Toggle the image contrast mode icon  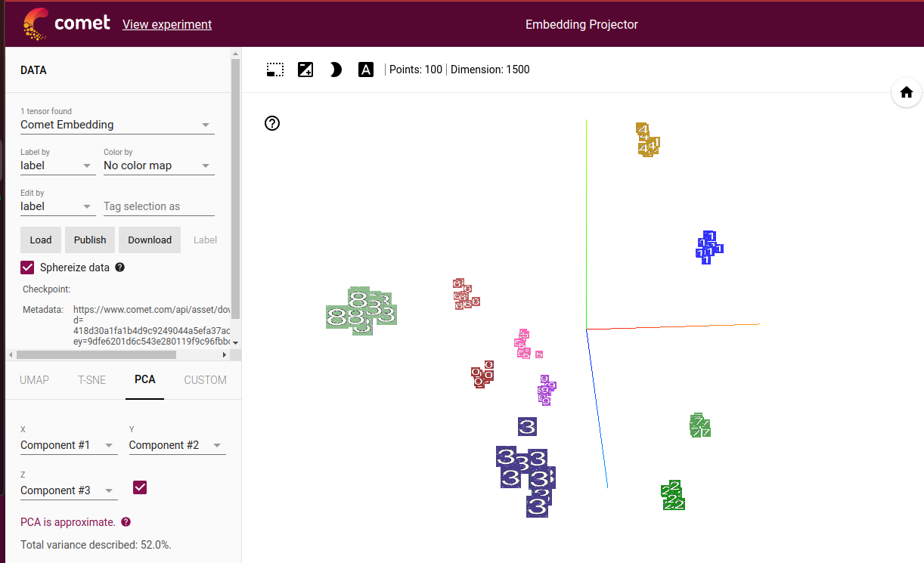pyautogui.click(x=305, y=69)
